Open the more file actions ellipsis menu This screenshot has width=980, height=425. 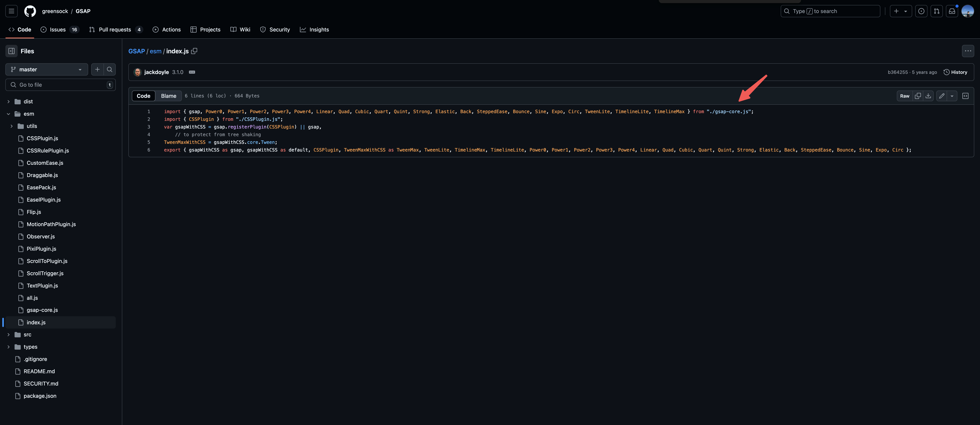[968, 51]
